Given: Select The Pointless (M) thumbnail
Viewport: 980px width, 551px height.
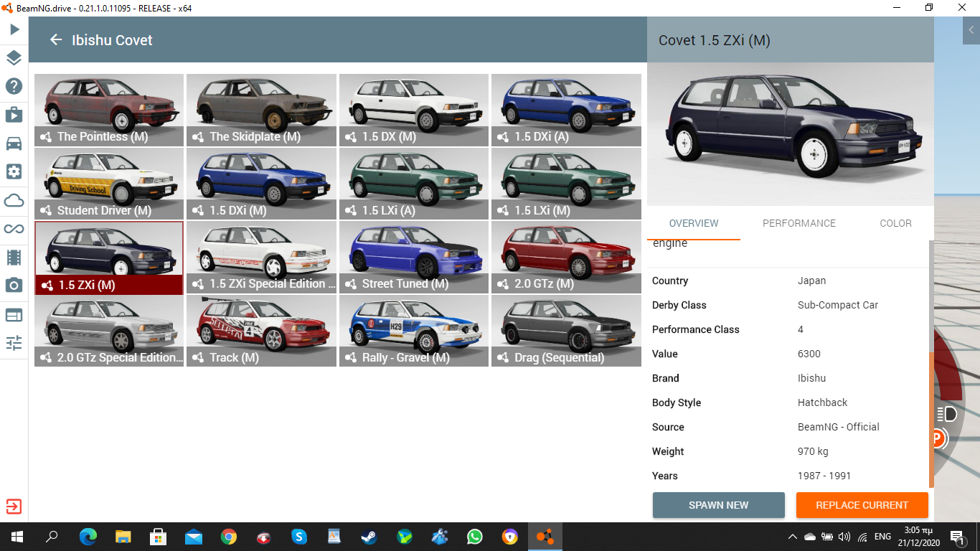Looking at the screenshot, I should (109, 110).
